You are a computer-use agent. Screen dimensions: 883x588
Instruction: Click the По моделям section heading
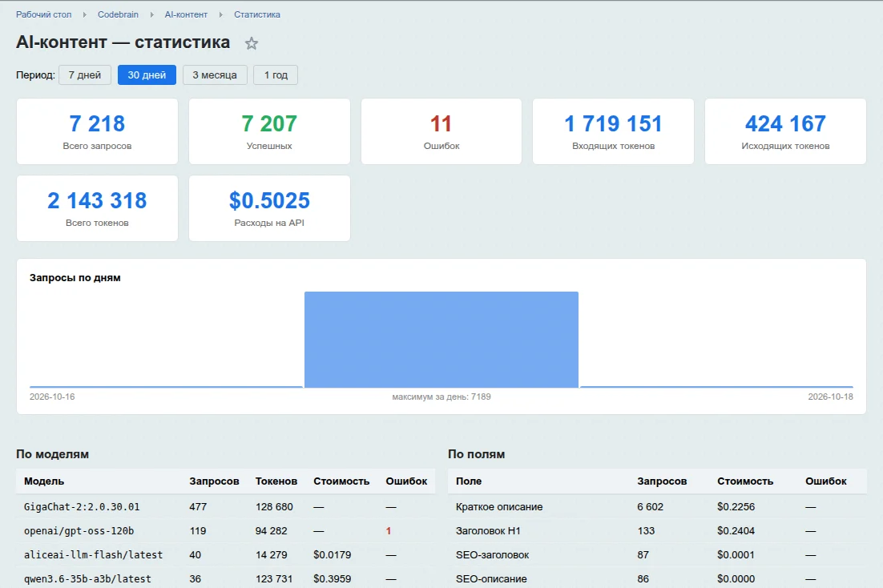pyautogui.click(x=52, y=454)
